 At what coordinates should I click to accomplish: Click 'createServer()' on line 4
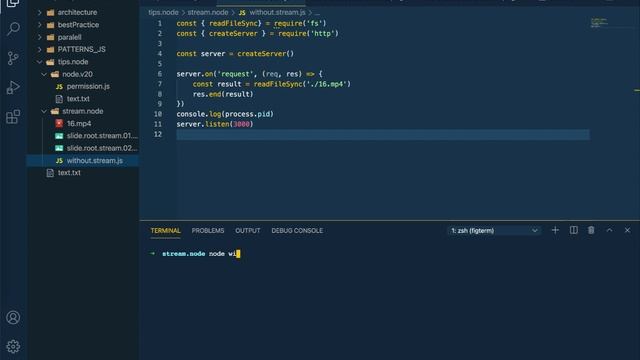(265, 54)
